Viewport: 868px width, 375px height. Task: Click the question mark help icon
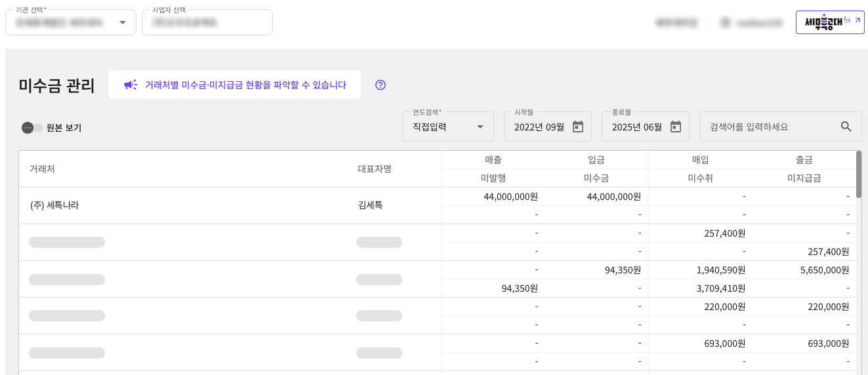pyautogui.click(x=381, y=85)
